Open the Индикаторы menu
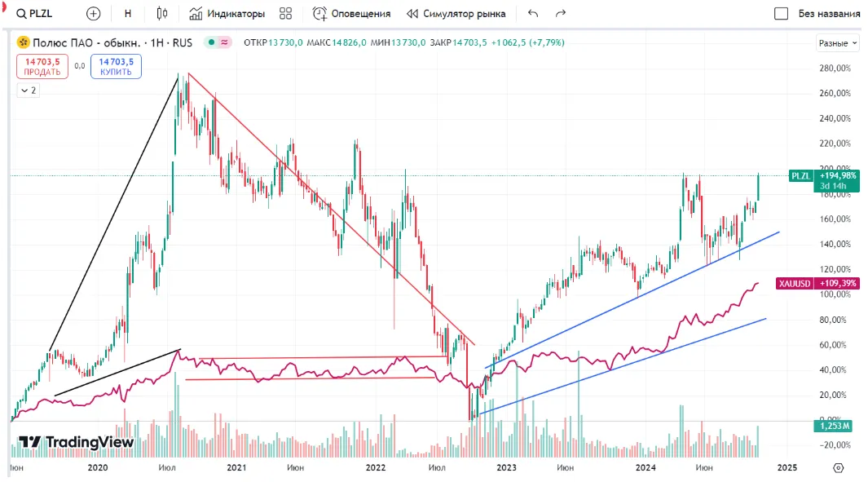This screenshot has width=868, height=482. [227, 13]
